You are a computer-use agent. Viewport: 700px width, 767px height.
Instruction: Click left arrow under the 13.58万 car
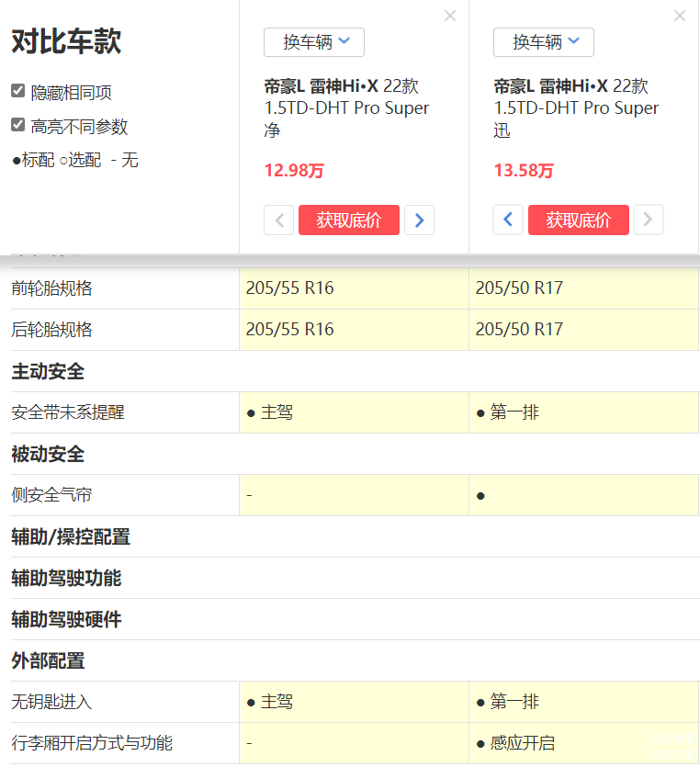508,220
